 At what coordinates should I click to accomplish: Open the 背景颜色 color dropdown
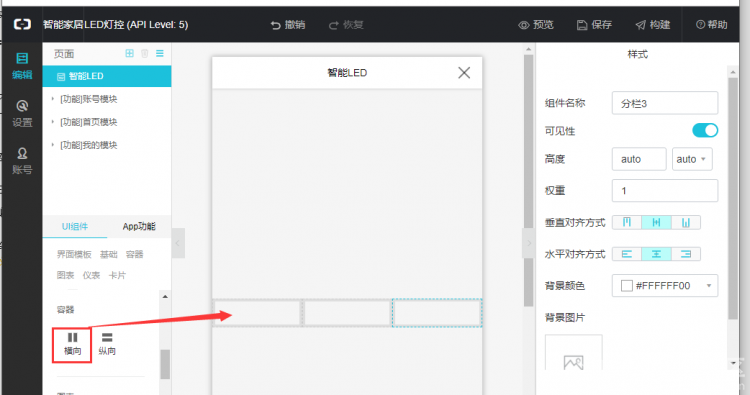(709, 286)
